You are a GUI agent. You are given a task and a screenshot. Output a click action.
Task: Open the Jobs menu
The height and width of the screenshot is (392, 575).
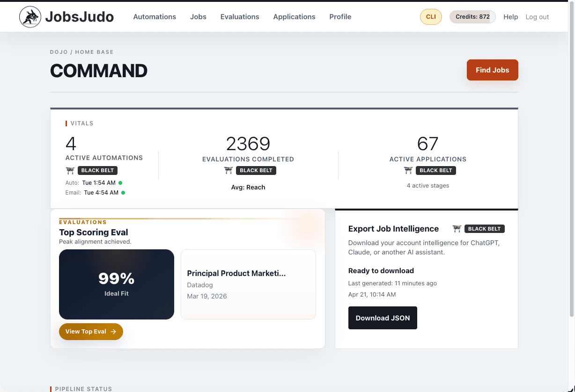198,17
